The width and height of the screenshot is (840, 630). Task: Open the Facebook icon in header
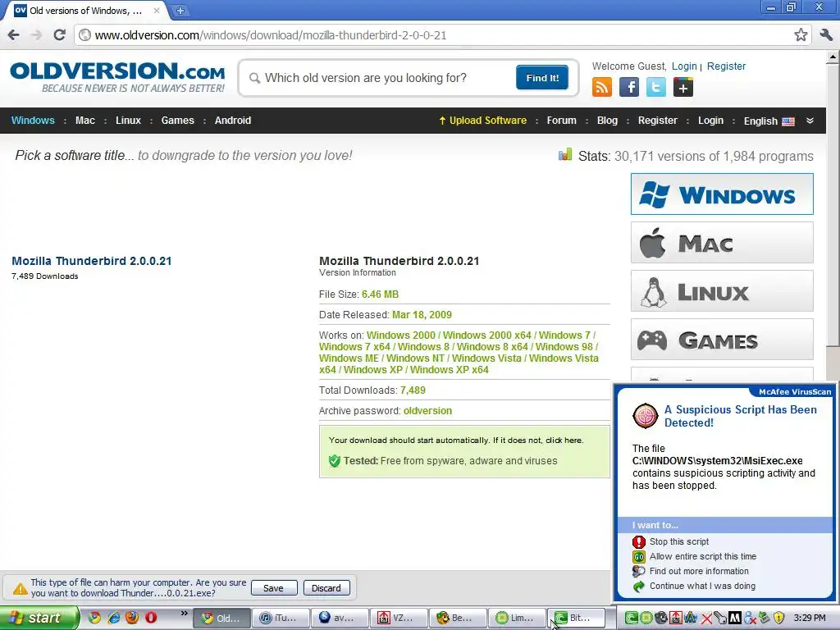point(629,87)
